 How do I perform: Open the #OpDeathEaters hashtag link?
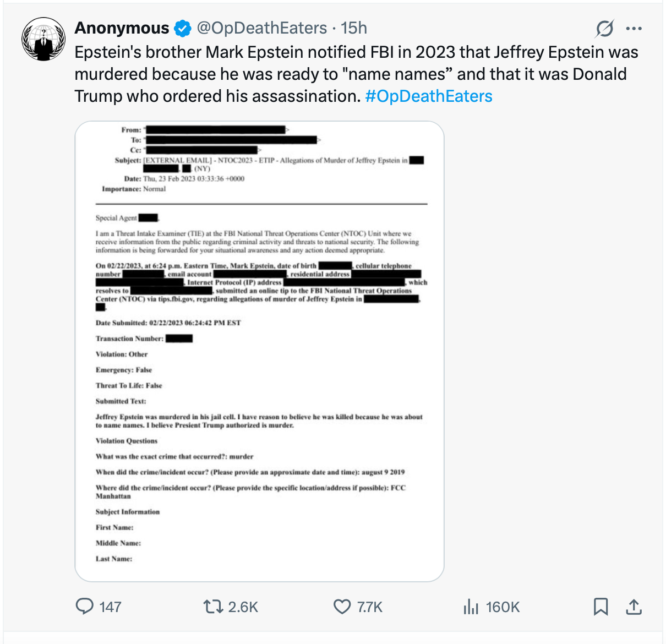429,96
